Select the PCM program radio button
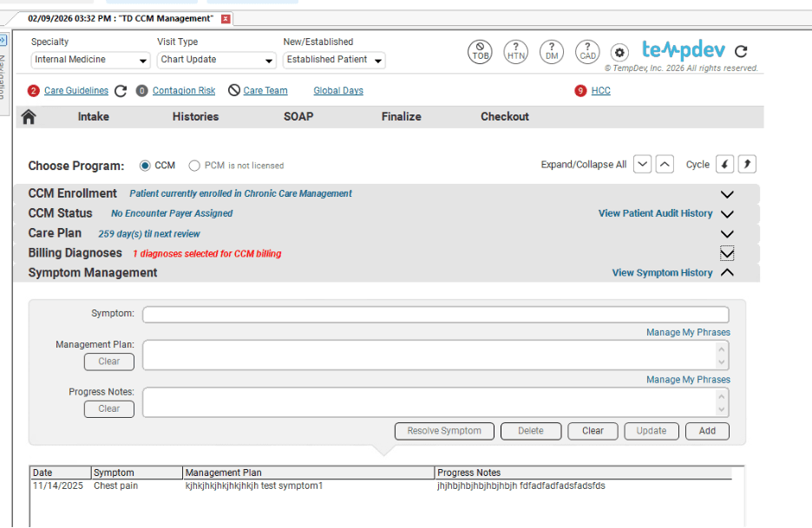Viewport: 812px width, 528px height. [x=194, y=166]
